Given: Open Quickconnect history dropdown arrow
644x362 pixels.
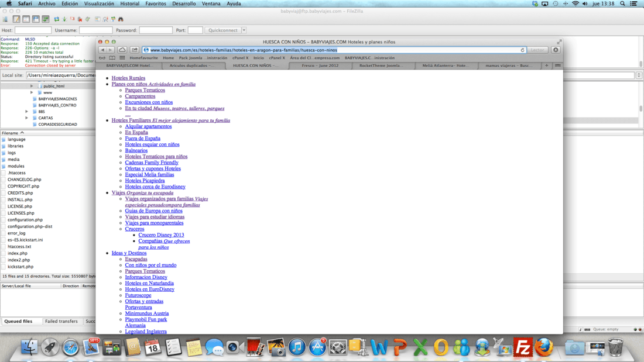Looking at the screenshot, I should pos(244,30).
